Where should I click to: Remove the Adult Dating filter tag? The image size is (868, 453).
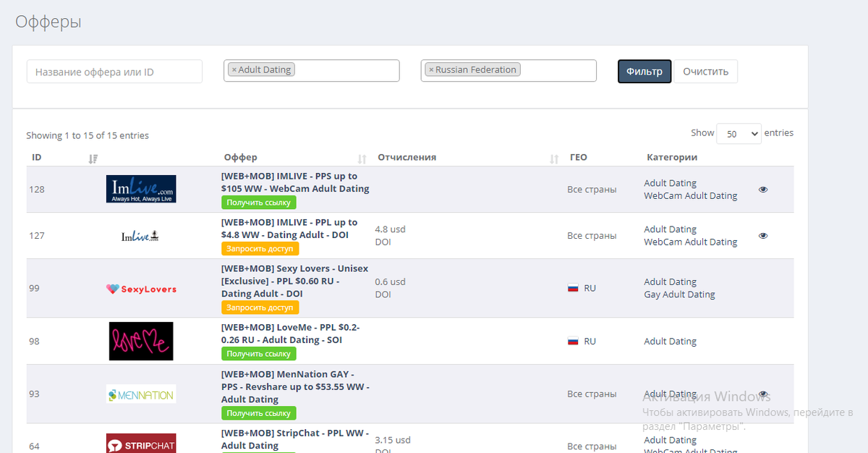pyautogui.click(x=234, y=70)
